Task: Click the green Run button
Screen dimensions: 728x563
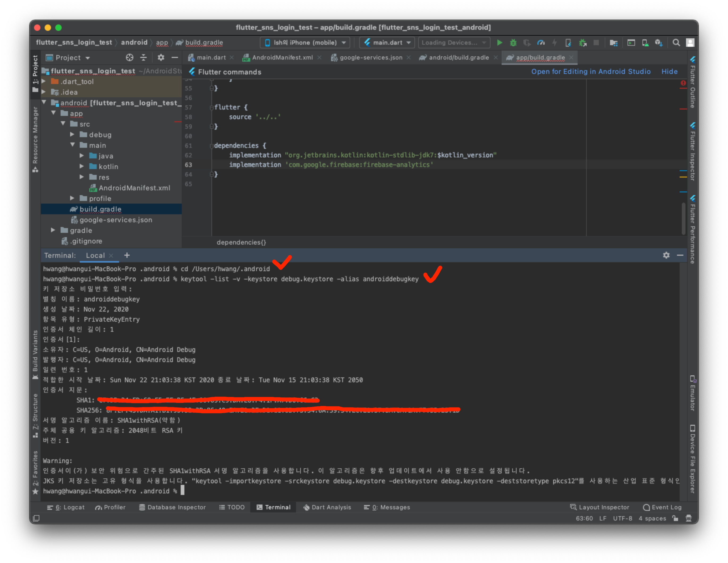Action: tap(499, 43)
